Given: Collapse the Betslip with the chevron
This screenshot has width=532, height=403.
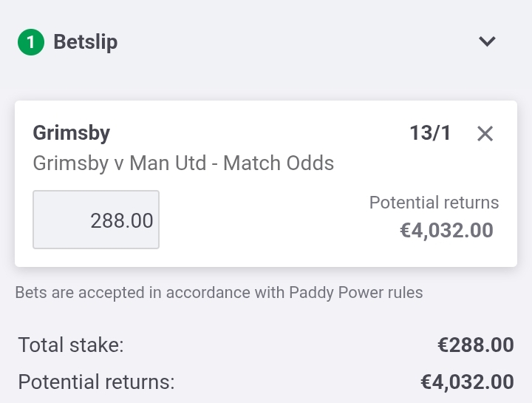Looking at the screenshot, I should [487, 41].
